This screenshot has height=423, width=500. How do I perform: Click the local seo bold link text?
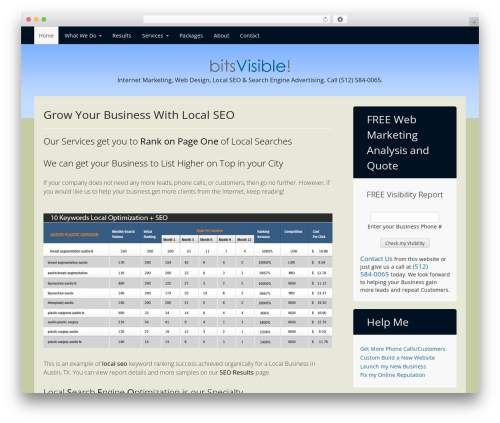coord(114,363)
